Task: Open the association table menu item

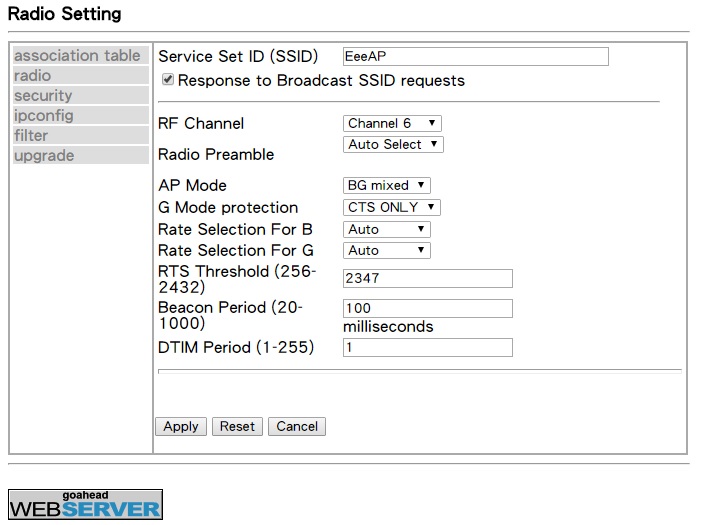Action: [81, 55]
